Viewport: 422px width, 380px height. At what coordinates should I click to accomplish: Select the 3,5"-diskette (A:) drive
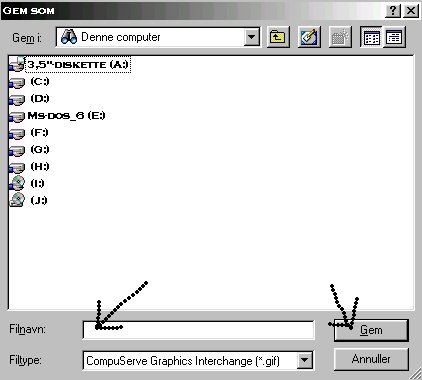click(x=69, y=64)
